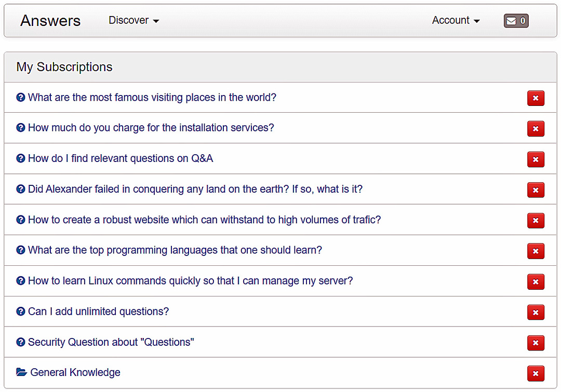
Task: Remove 'Security Question' subscription
Action: click(536, 343)
